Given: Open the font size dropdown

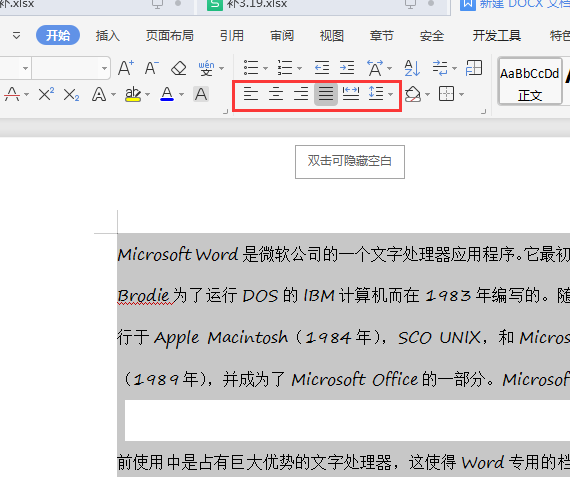Looking at the screenshot, I should tap(104, 68).
